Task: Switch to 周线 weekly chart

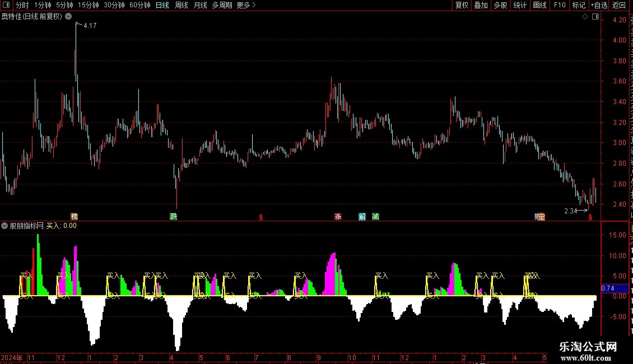Action: 181,5
